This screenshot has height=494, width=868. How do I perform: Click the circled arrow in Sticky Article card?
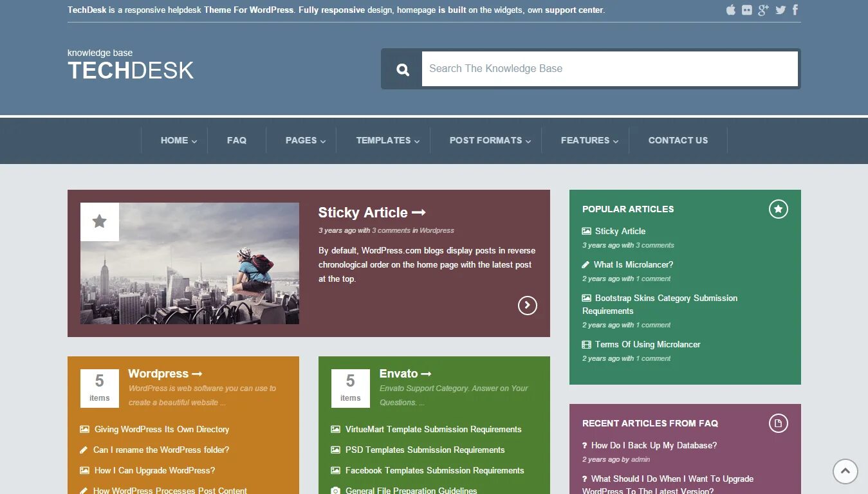[x=528, y=306]
